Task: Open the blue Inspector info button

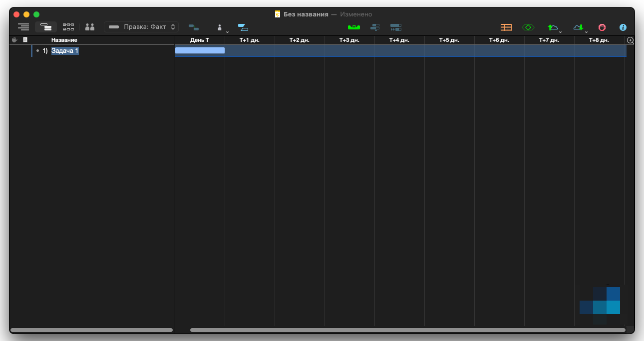Action: [x=623, y=27]
